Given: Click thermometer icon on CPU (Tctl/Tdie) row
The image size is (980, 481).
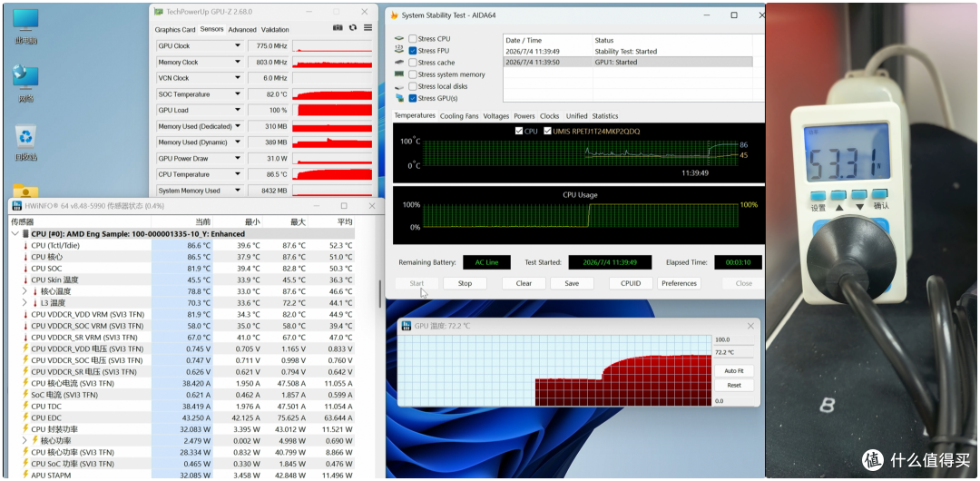Looking at the screenshot, I should coord(25,246).
